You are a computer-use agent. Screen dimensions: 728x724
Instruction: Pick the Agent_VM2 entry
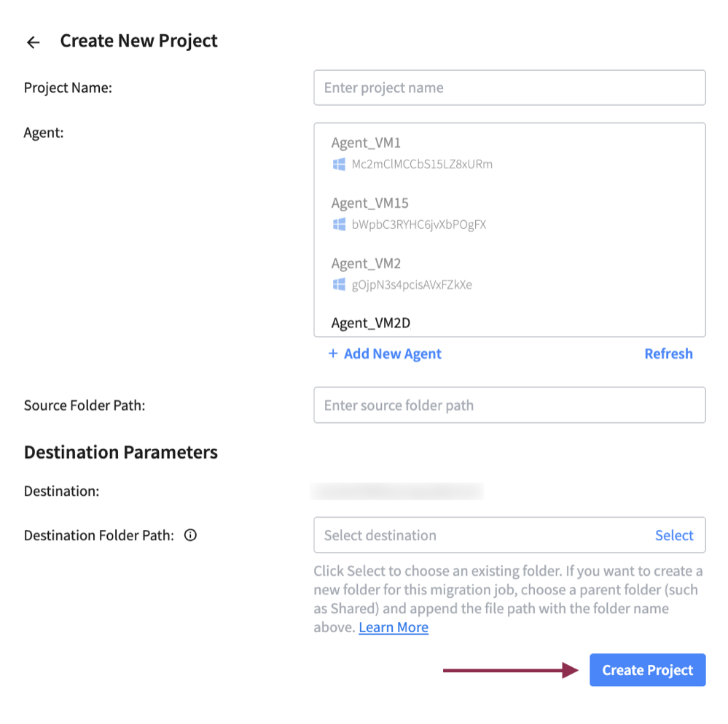pos(366,263)
